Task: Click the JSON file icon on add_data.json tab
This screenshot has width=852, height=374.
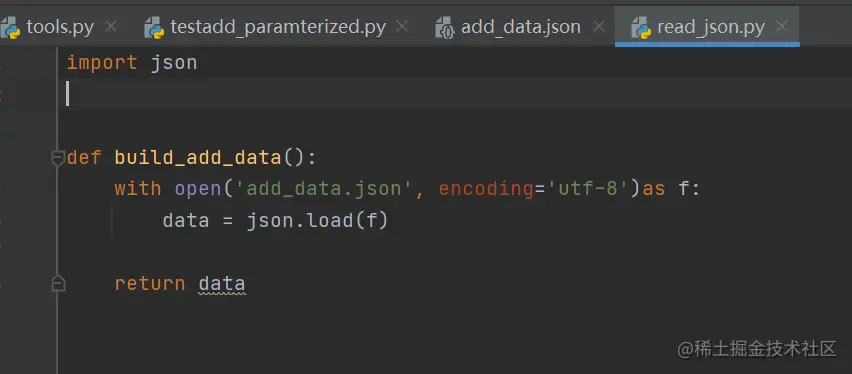Action: (x=444, y=27)
